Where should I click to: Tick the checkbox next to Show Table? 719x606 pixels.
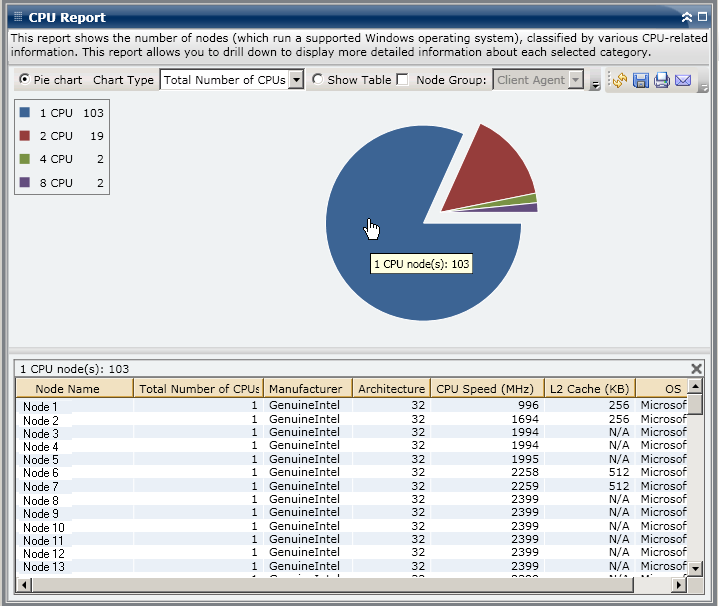pyautogui.click(x=402, y=80)
